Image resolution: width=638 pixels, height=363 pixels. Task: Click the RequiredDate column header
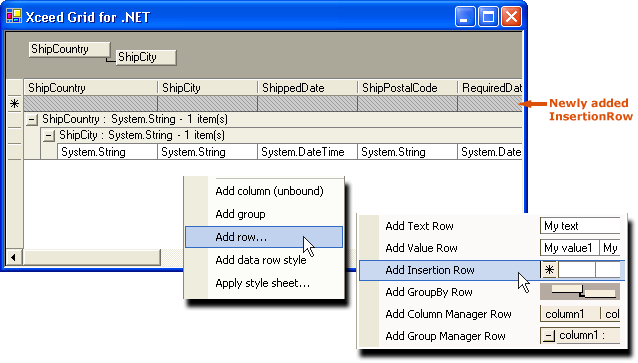[490, 88]
